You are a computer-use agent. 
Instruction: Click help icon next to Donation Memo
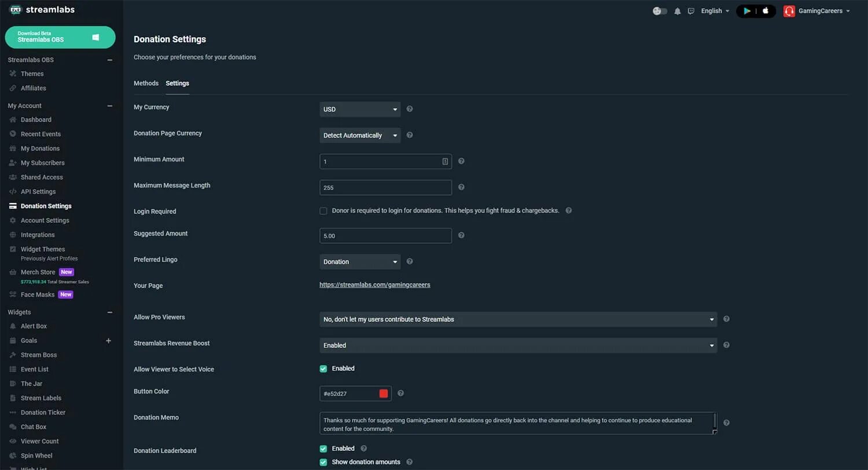726,423
